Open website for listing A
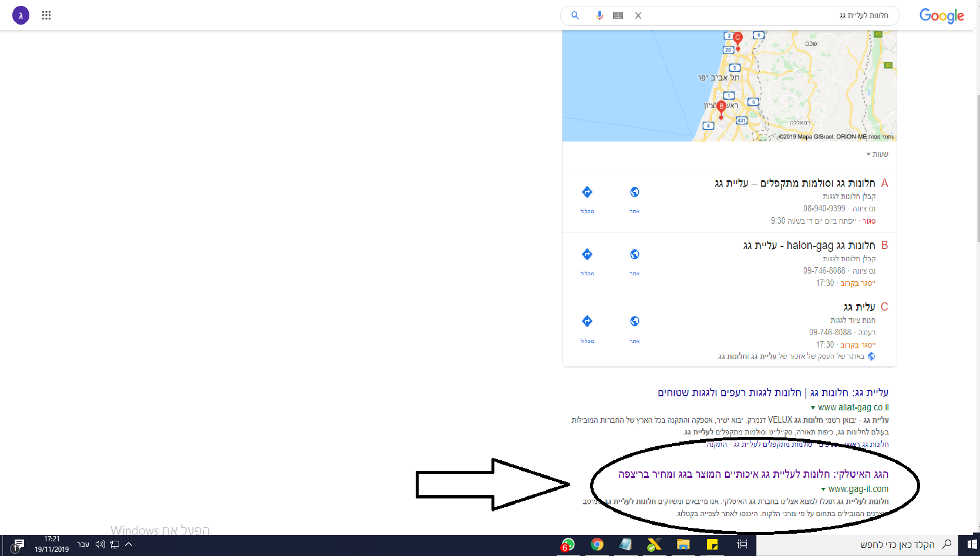 (x=635, y=200)
